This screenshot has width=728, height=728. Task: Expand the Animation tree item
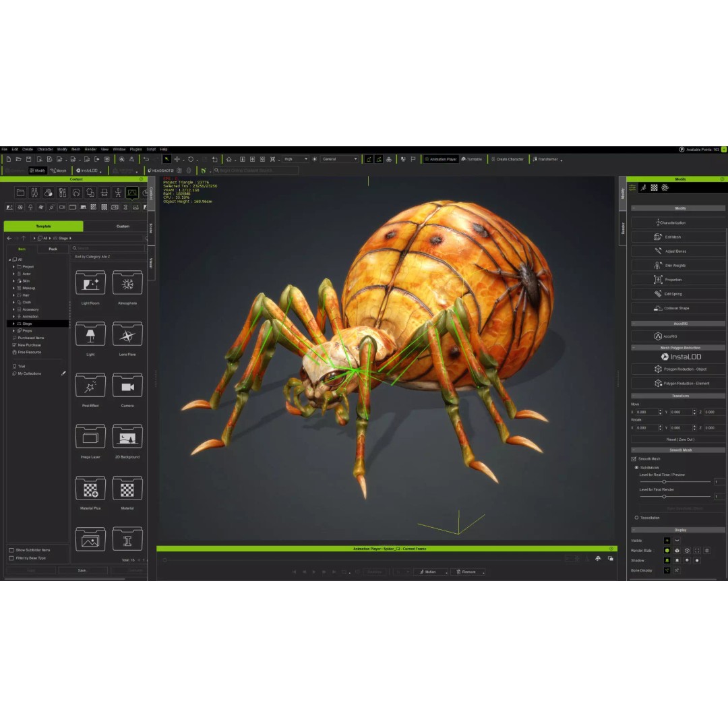click(x=13, y=317)
